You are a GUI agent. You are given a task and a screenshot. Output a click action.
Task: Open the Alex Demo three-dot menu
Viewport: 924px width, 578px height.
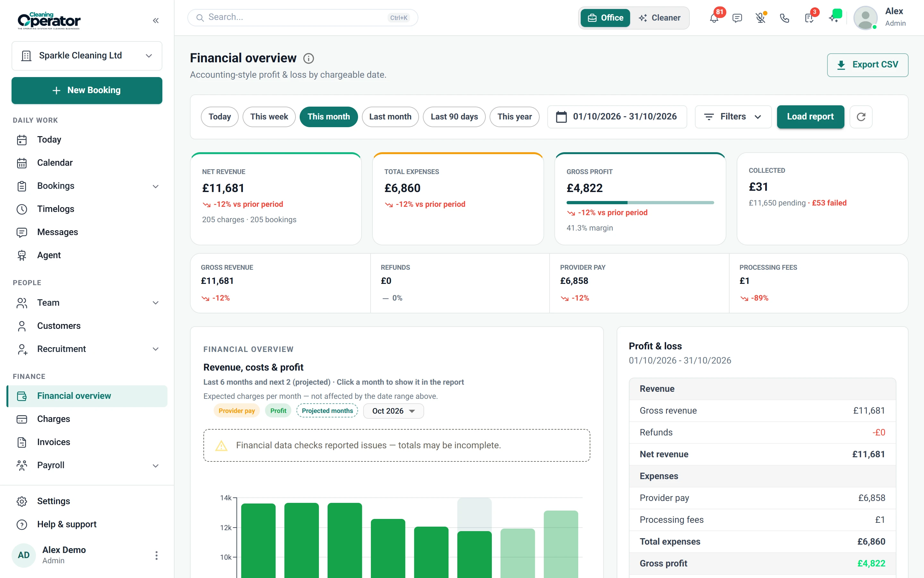(x=156, y=555)
